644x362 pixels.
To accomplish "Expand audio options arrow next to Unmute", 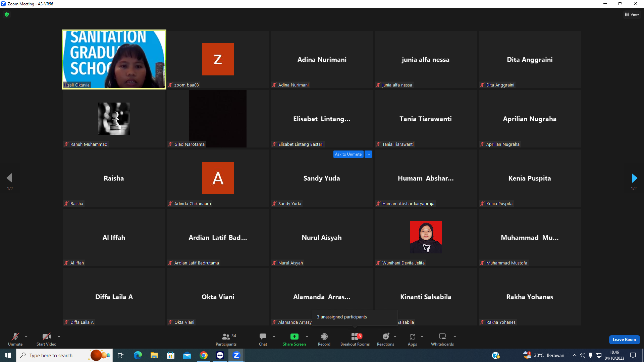I will click(26, 337).
